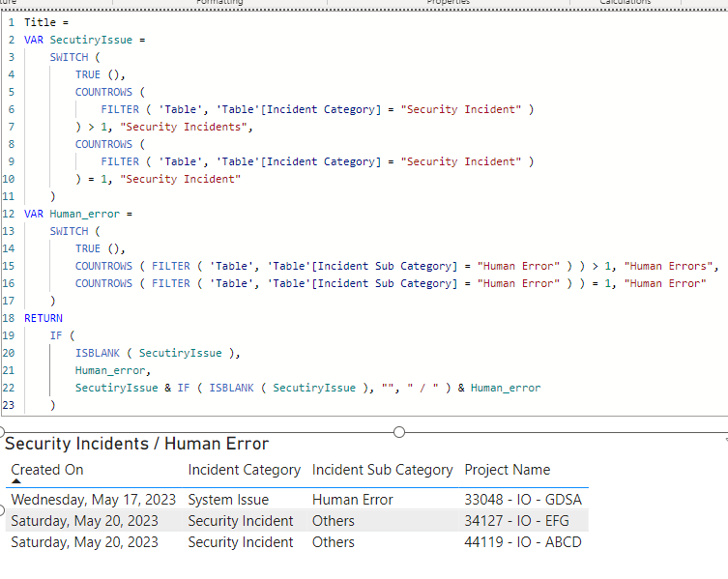Click Human_error on line 21

pos(110,370)
